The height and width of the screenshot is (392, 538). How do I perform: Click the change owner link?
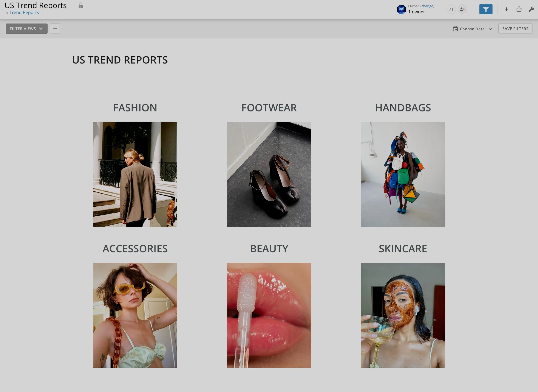427,6
